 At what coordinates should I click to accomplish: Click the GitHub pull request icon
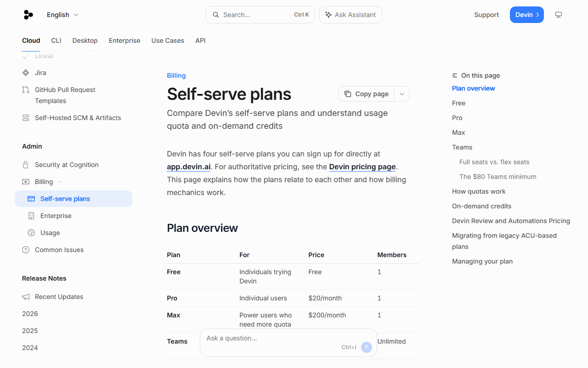(26, 90)
